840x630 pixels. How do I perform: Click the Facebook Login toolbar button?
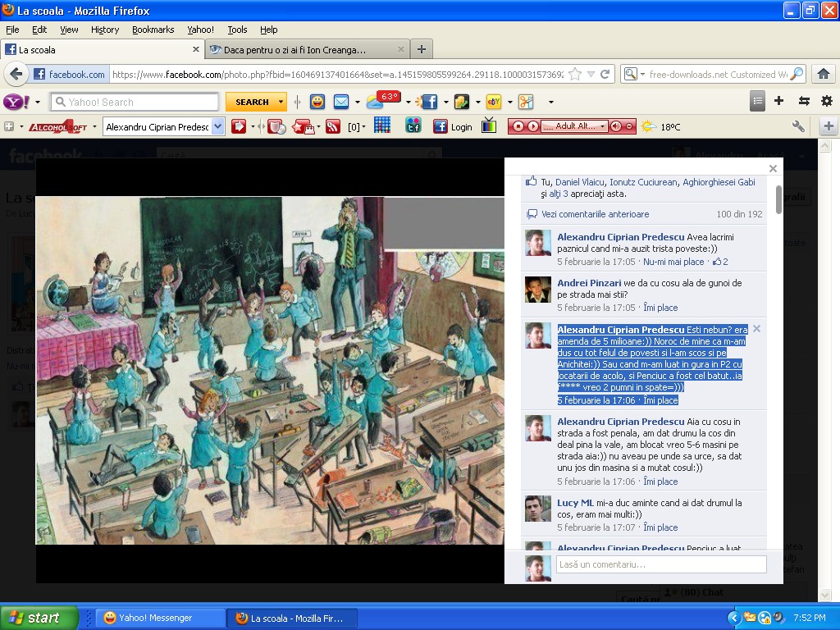click(x=453, y=126)
